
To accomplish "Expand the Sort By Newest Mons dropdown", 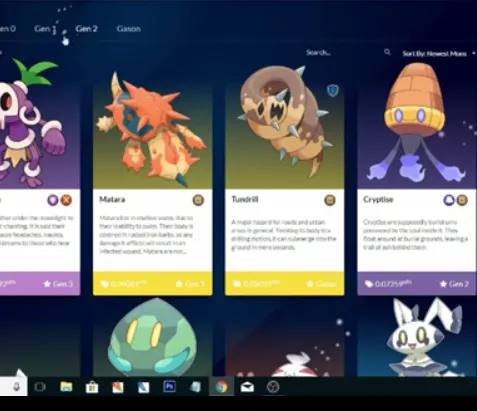I will (439, 54).
